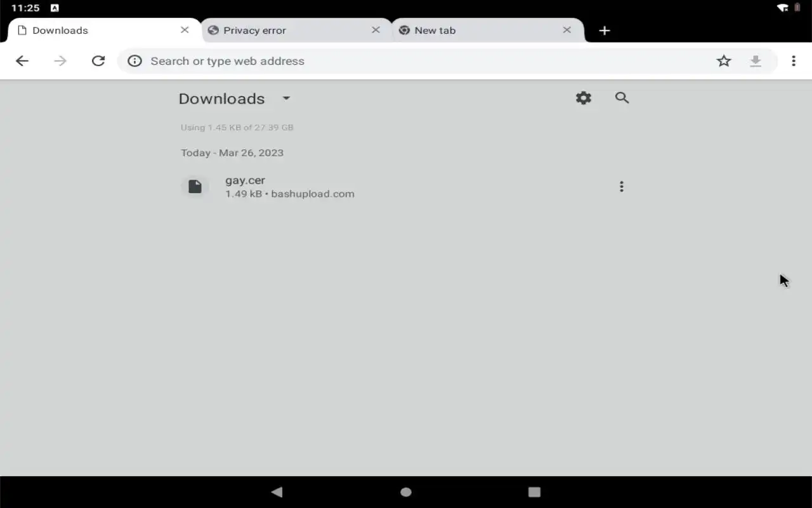Viewport: 812px width, 508px height.
Task: Click the keyboard notification icon in status bar
Action: click(x=55, y=8)
